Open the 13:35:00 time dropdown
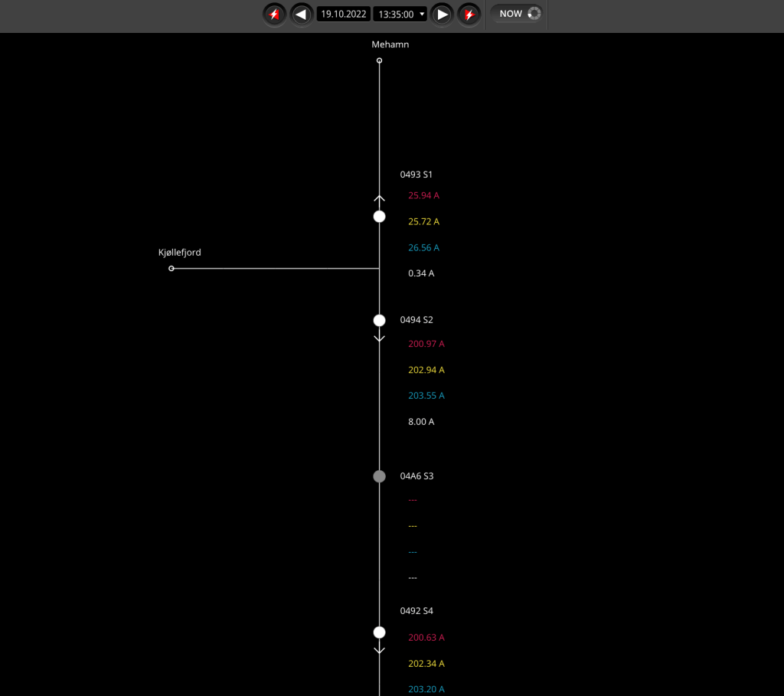This screenshot has height=696, width=784. coord(400,14)
